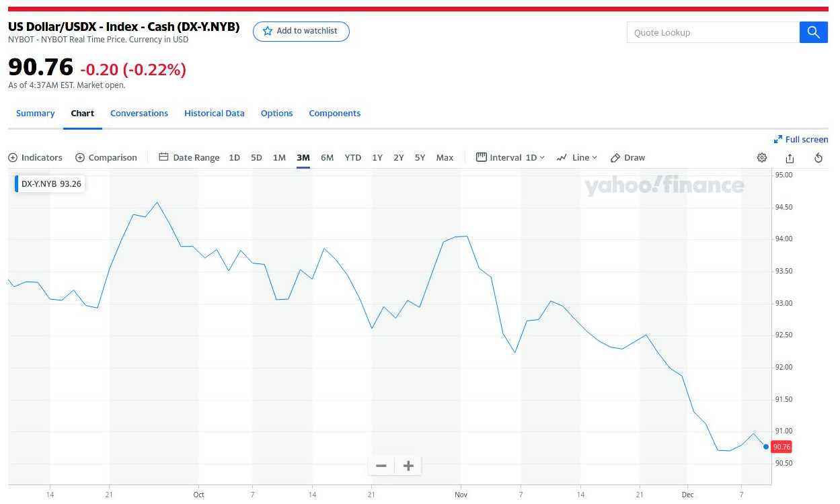
Task: Select the 1M range
Action: click(279, 157)
